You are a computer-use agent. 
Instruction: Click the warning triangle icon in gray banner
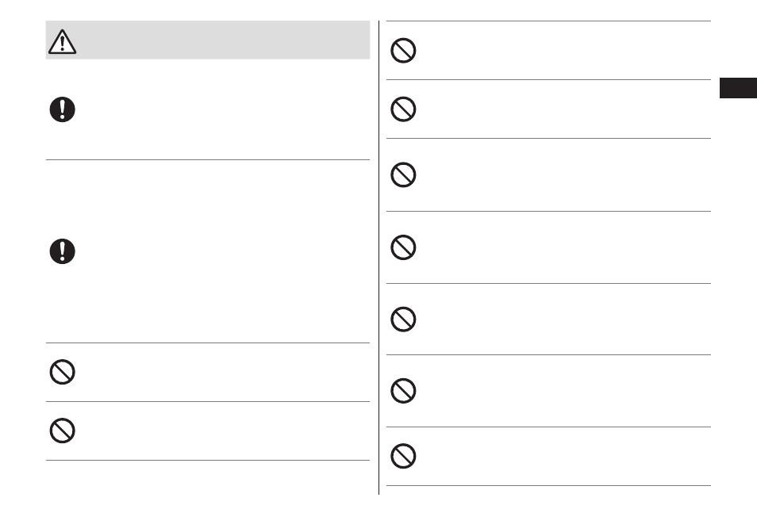62,41
